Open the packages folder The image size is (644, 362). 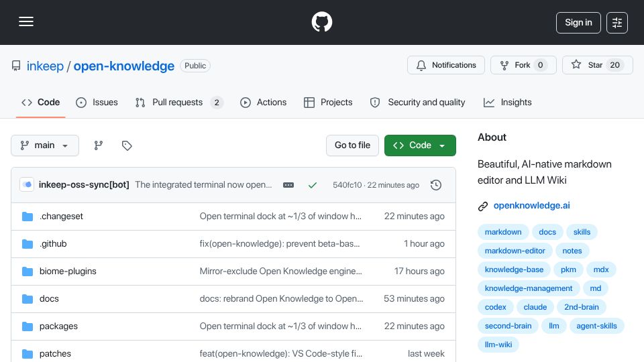[x=58, y=326]
